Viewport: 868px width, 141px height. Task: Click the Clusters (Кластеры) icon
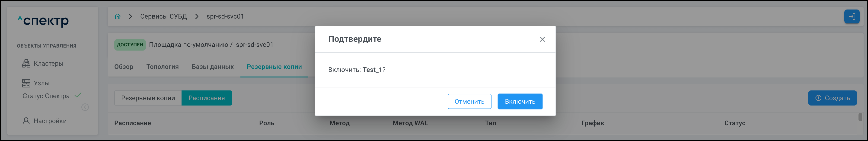26,63
